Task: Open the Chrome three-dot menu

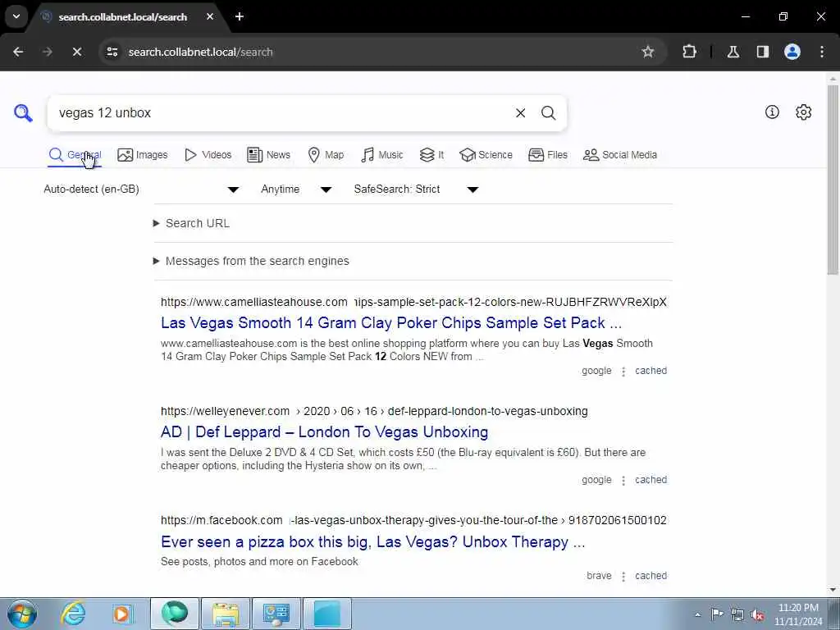Action: click(x=822, y=52)
